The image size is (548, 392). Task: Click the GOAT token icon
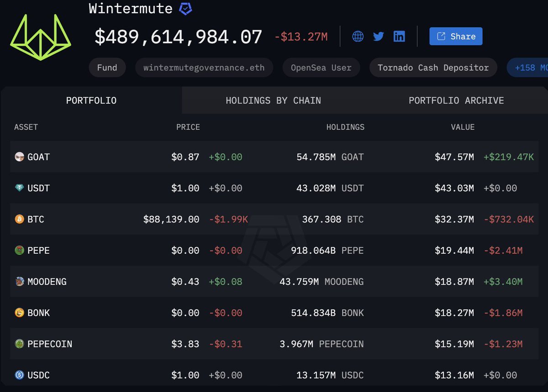click(19, 157)
